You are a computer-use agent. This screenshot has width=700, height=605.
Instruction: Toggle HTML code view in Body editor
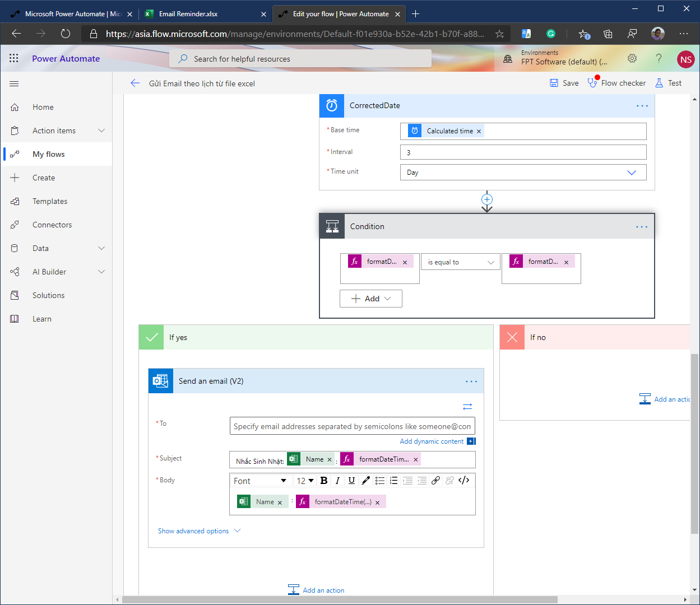tap(463, 481)
